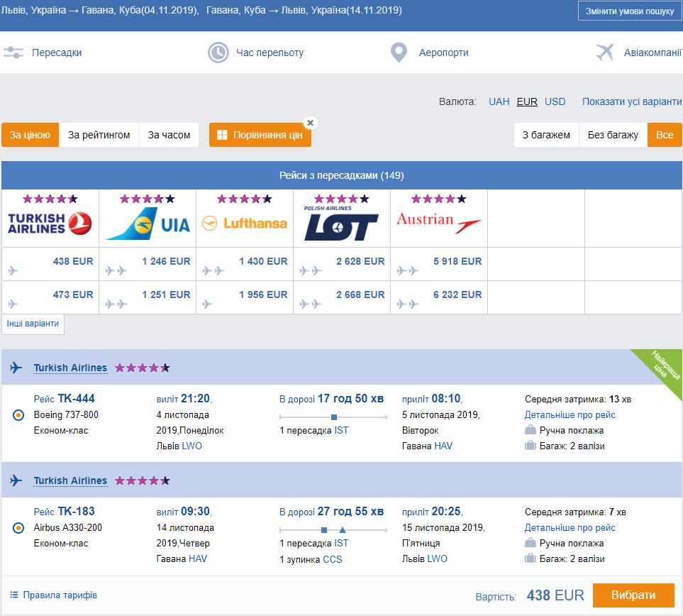Viewport: 683px width, 616px height.
Task: Click the Turkish Airlines logo in comparison table
Action: [50, 224]
